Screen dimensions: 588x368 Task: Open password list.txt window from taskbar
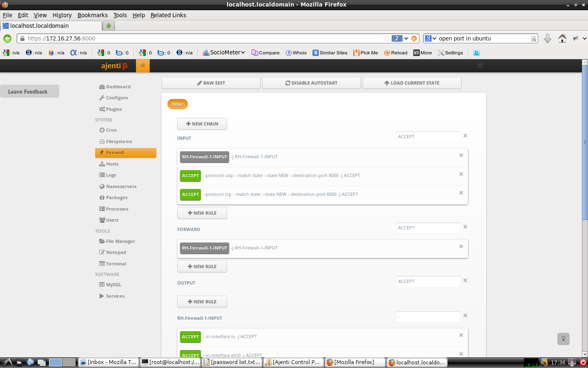(x=232, y=362)
